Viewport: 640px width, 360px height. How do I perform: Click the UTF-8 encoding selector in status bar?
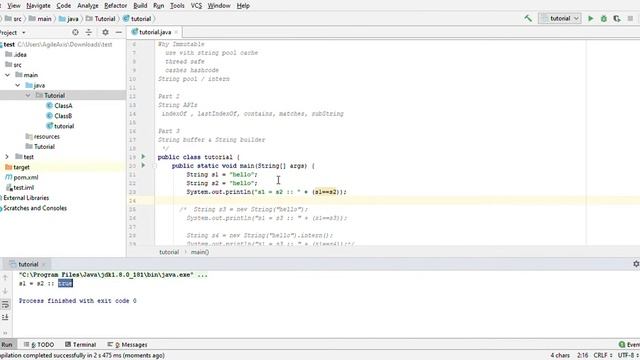pos(628,356)
